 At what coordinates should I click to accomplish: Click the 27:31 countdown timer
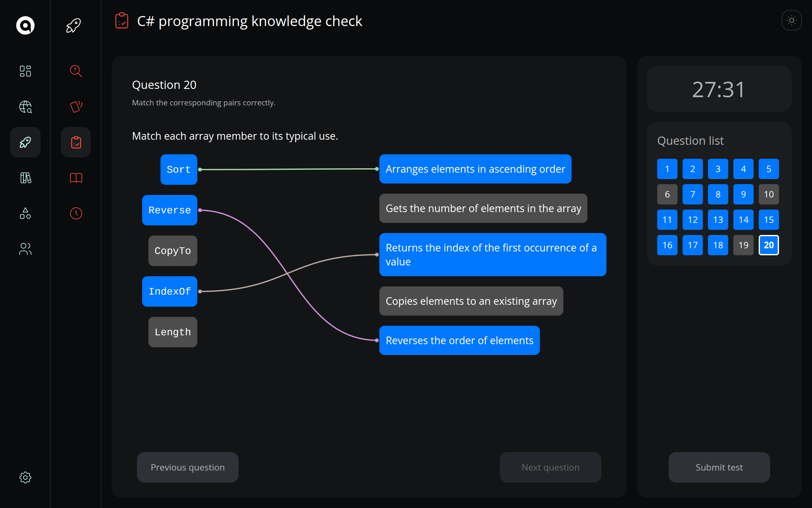tap(719, 89)
